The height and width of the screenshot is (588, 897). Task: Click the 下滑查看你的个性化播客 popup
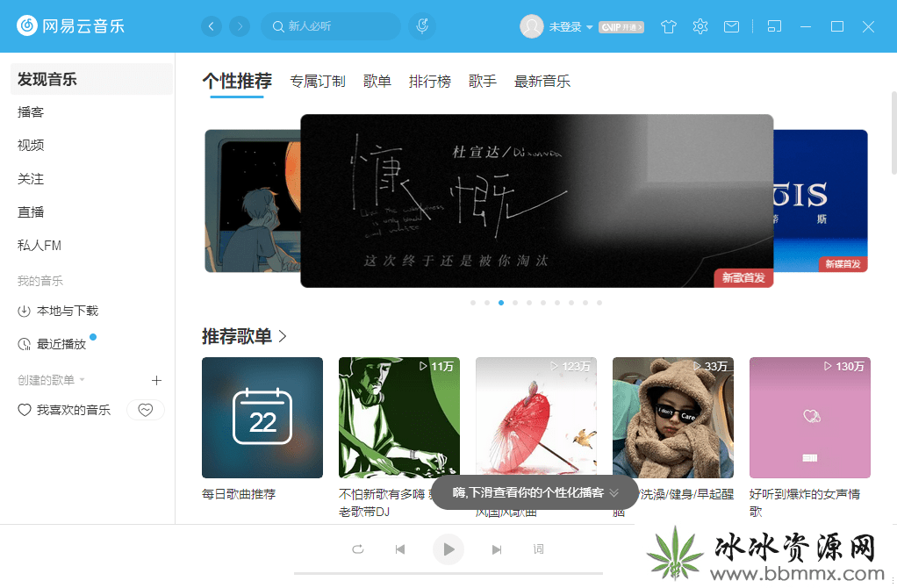(535, 492)
